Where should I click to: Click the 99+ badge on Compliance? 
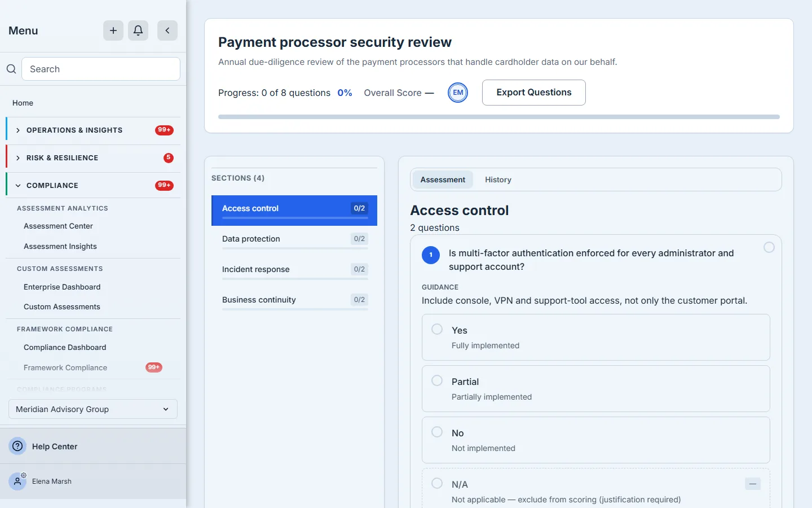[x=164, y=185]
